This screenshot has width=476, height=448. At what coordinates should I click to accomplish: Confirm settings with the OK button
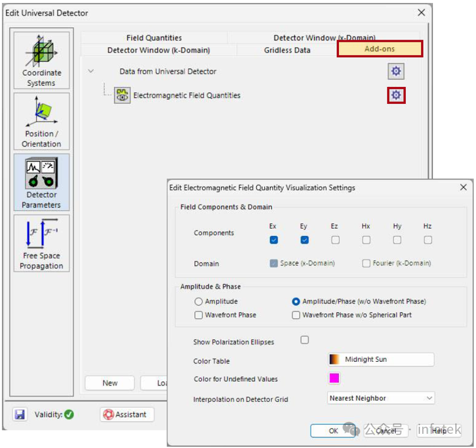(x=332, y=431)
